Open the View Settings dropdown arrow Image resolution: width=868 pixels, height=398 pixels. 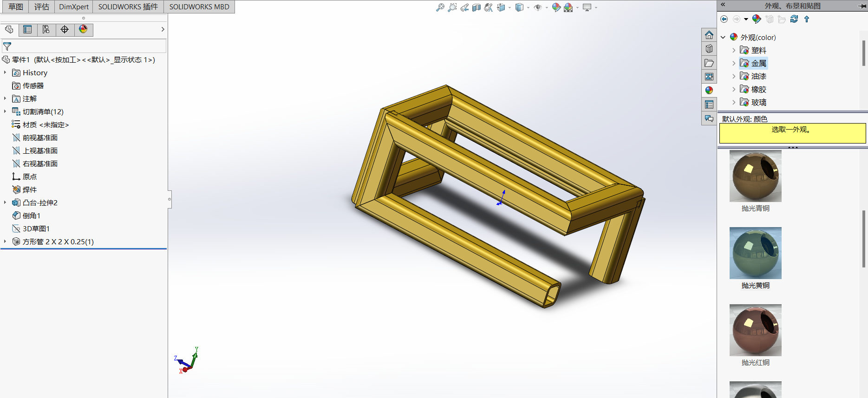(596, 7)
